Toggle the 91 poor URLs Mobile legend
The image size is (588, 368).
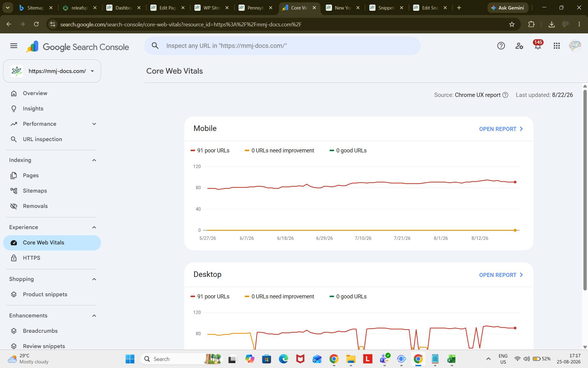(210, 151)
